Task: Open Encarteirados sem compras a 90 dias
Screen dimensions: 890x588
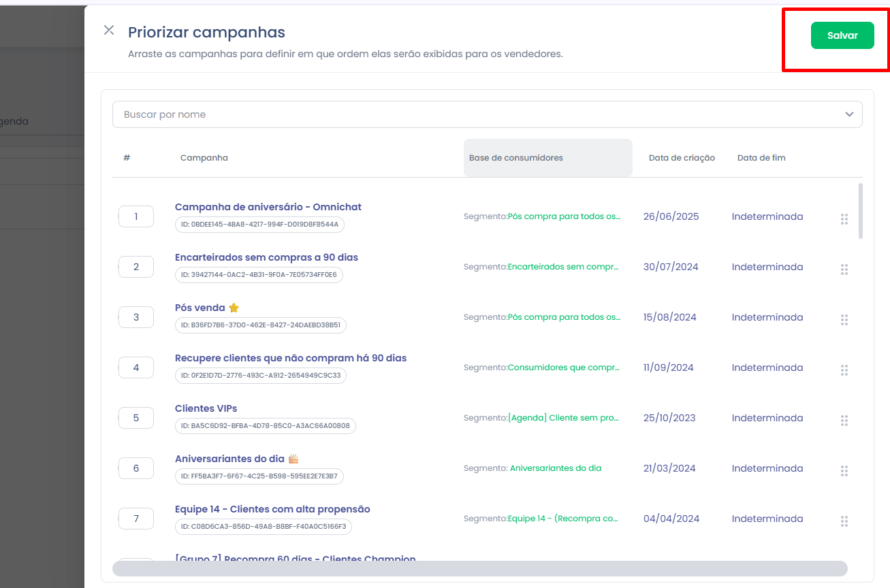Action: click(x=266, y=257)
